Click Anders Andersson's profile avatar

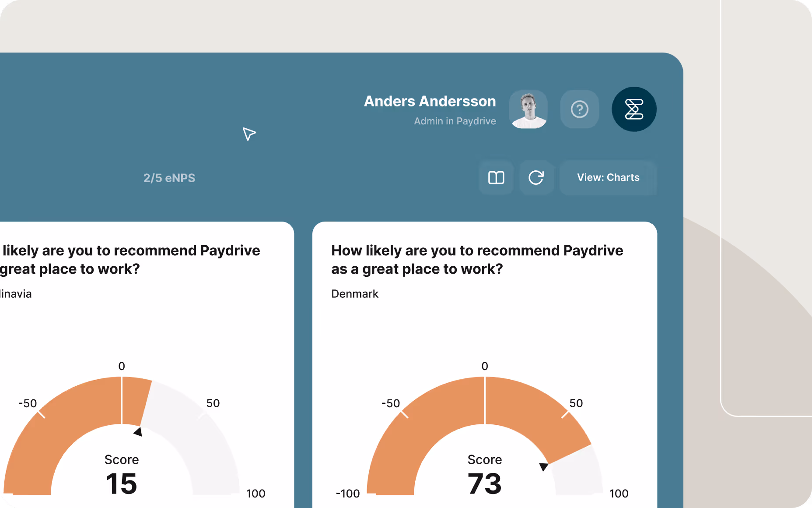click(528, 109)
